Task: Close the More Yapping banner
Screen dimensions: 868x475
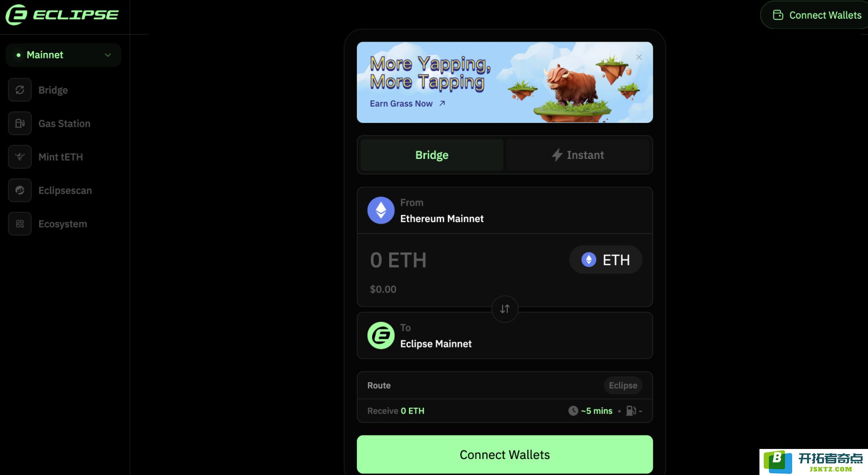Action: point(639,57)
